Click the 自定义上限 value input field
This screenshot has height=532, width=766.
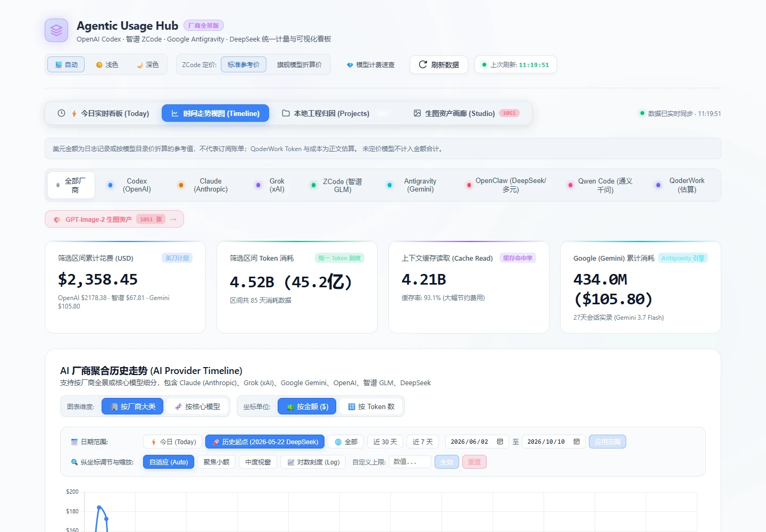click(410, 462)
